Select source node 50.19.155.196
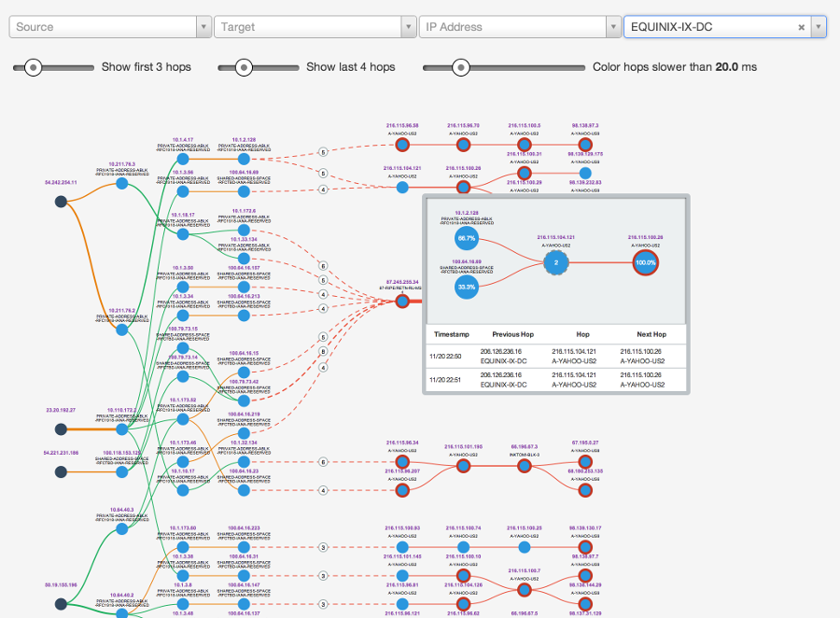This screenshot has height=618, width=840. point(61,604)
